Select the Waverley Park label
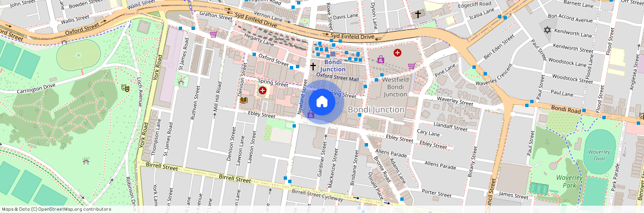This screenshot has width=644, height=213. [569, 181]
